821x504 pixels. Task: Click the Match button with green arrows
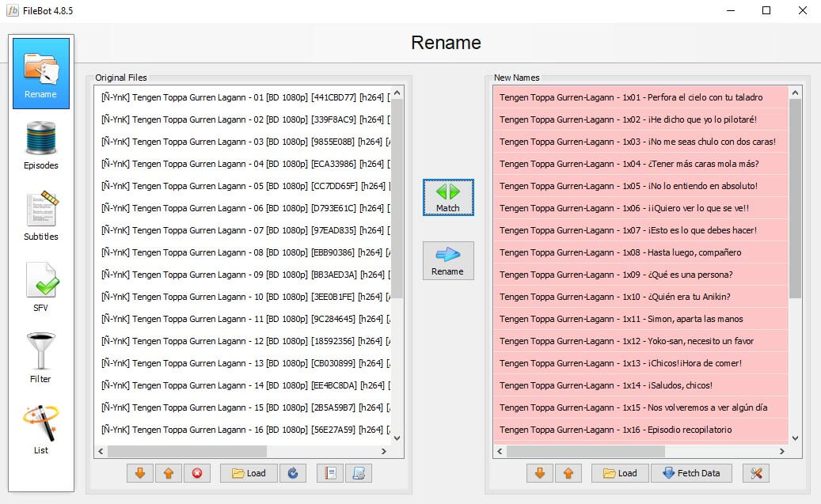coord(448,197)
